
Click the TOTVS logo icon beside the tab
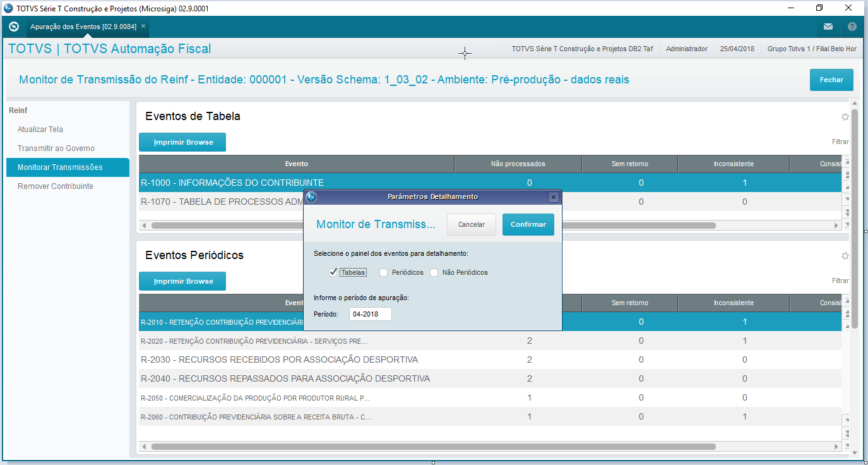(x=14, y=27)
